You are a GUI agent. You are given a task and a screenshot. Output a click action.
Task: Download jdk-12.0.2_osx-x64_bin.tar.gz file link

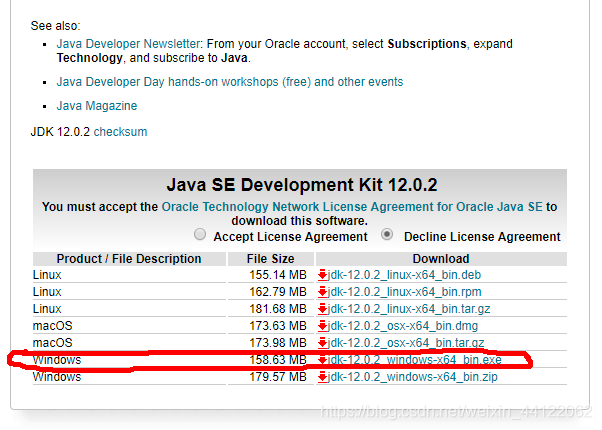pos(406,342)
